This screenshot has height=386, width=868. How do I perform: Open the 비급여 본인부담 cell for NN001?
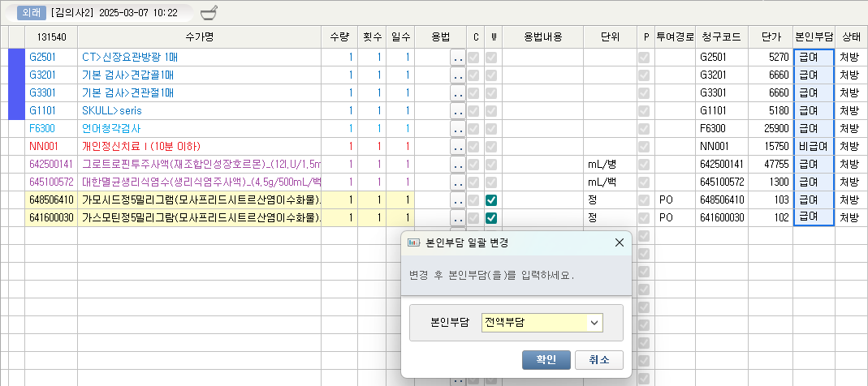(x=813, y=147)
